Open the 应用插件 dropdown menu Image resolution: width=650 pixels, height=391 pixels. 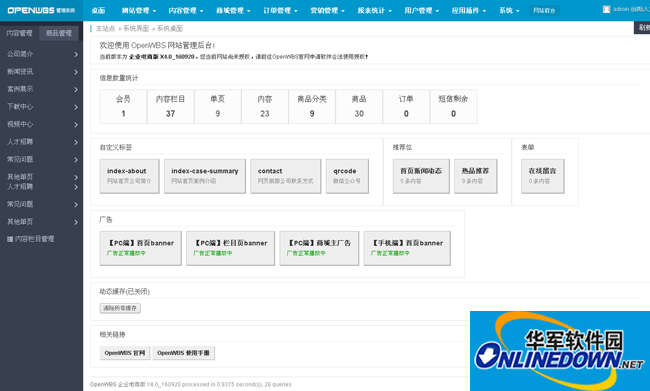(x=469, y=10)
